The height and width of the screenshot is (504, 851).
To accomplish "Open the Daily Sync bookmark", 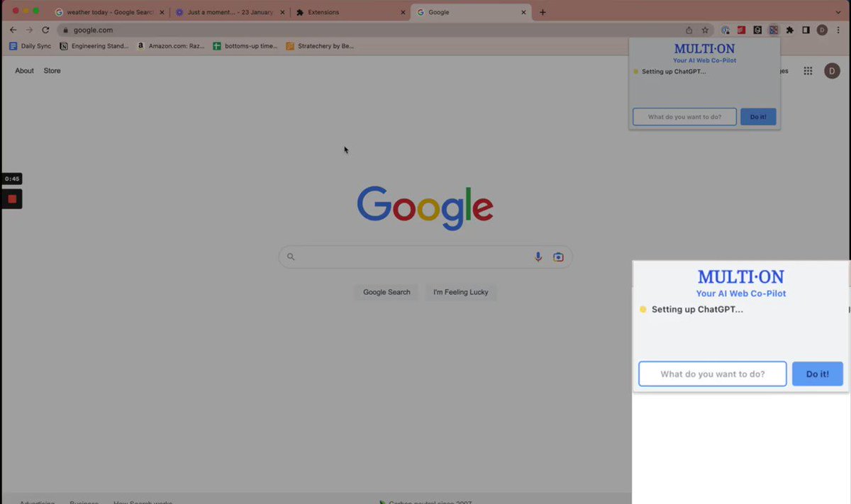I will tap(30, 46).
